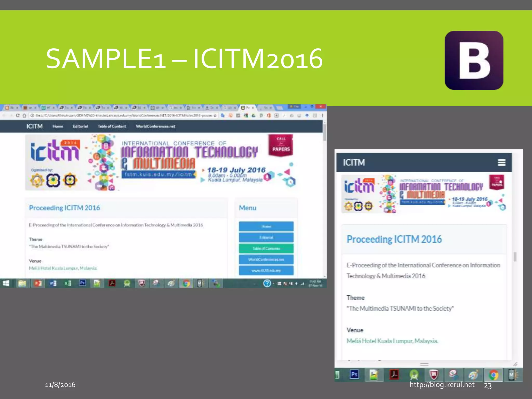Open Chrome's three-dot menu in the wide browser
This screenshot has width=532, height=399.
pos(322,116)
